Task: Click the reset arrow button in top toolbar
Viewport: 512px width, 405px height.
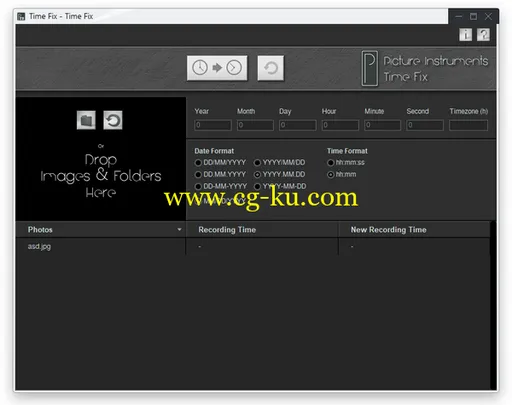Action: tap(271, 68)
